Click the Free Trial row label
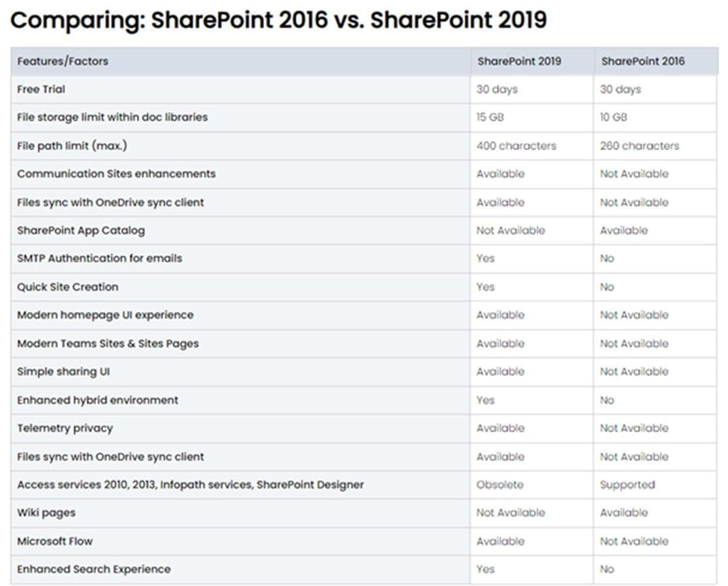The height and width of the screenshot is (586, 728). pyautogui.click(x=41, y=89)
